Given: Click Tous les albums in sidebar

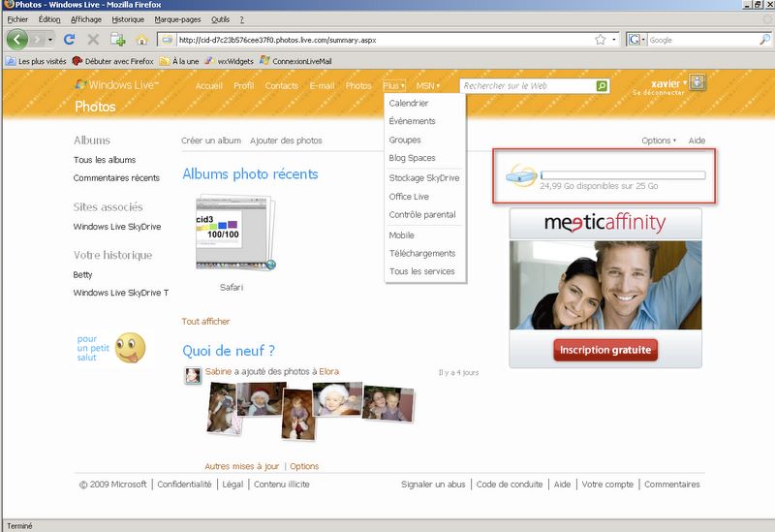Looking at the screenshot, I should 105,160.
